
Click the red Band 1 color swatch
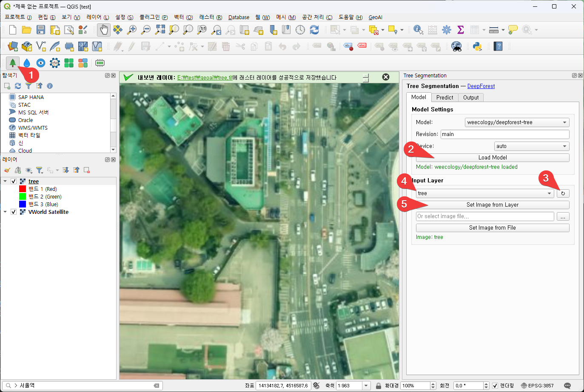pyautogui.click(x=23, y=189)
